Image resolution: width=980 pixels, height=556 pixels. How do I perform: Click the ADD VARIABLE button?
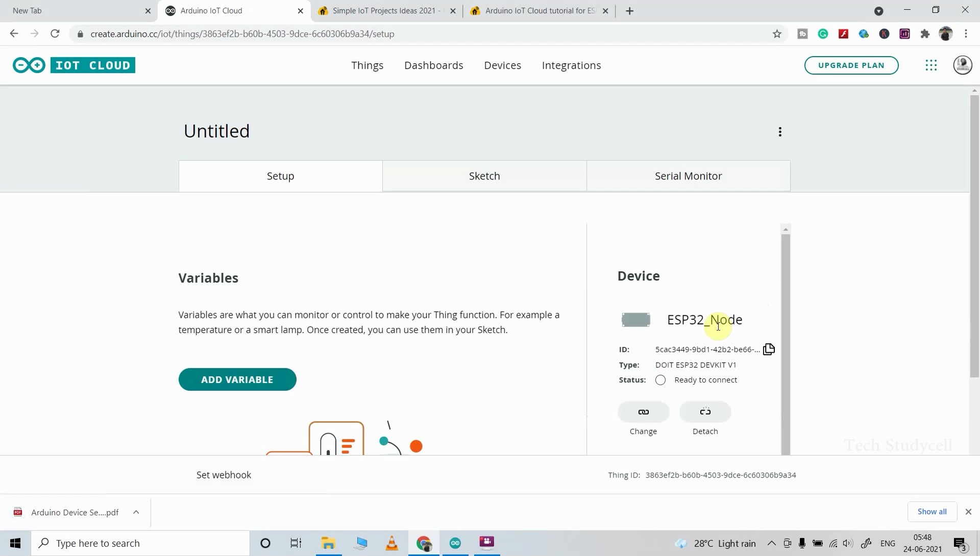[237, 380]
